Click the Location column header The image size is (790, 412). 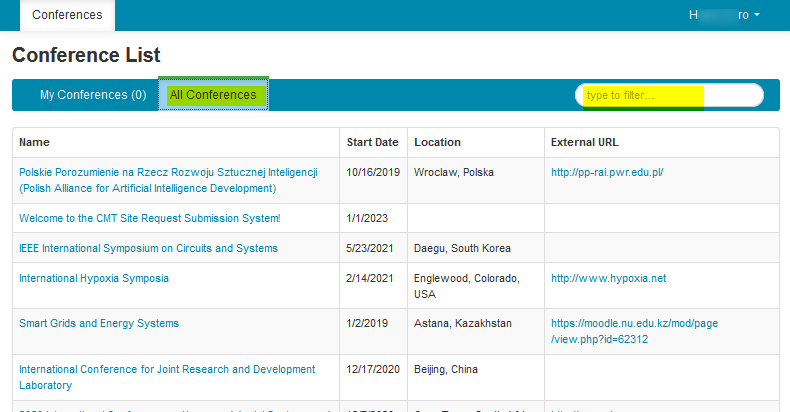point(437,142)
